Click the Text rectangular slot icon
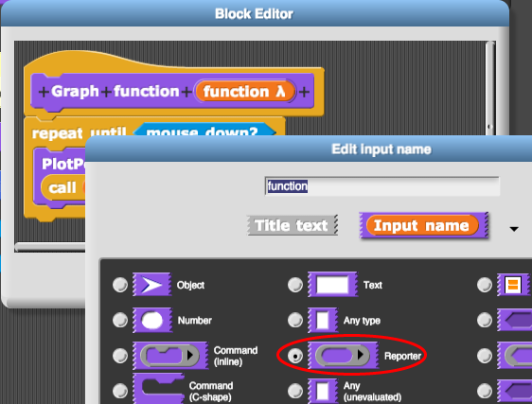 [x=332, y=284]
